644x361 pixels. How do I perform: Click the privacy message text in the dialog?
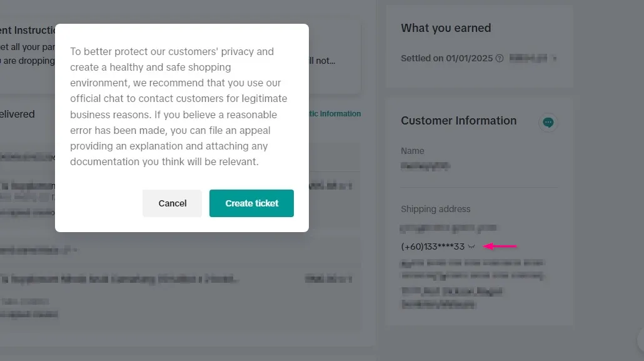(x=178, y=106)
